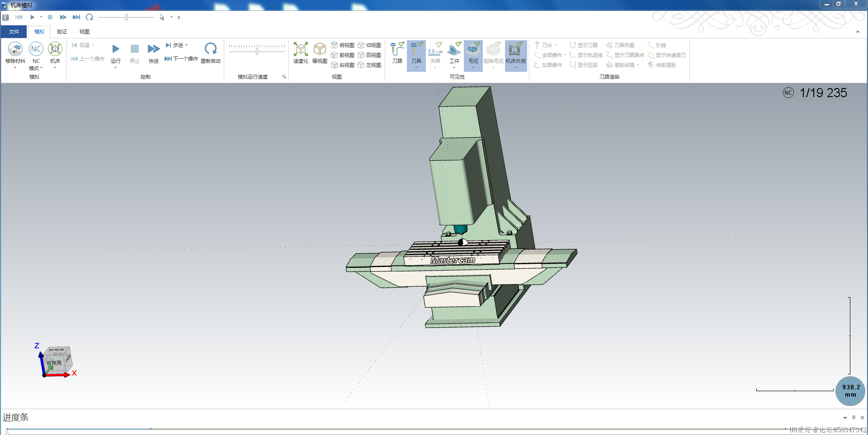Open 进度条 panel options dropdown arrow

(845, 418)
